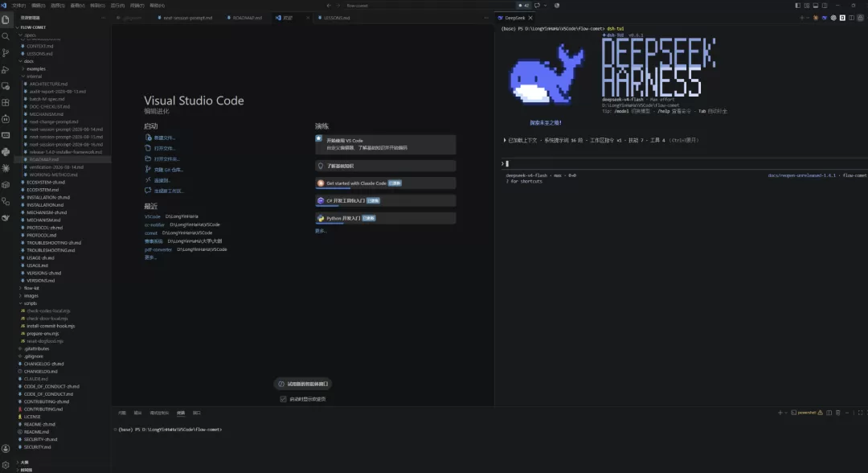Toggle the show welcome page on startup checkbox
Image resolution: width=868 pixels, height=473 pixels.
pos(284,399)
